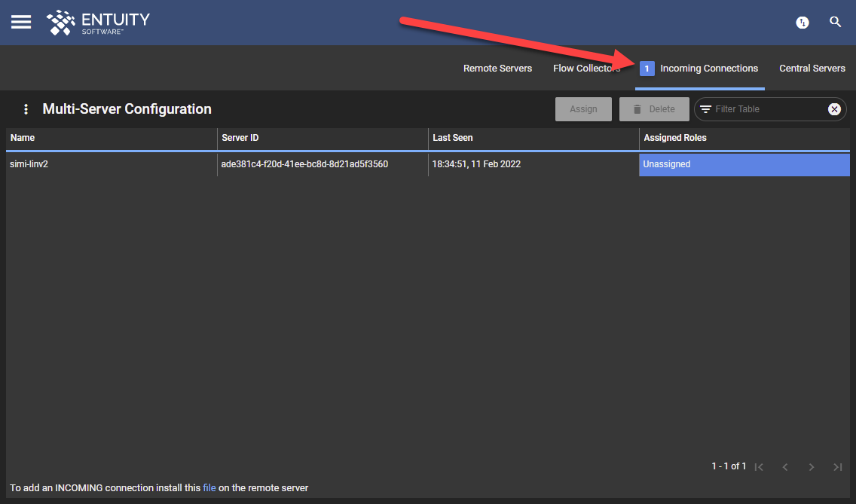
Task: Click the 1 - 1 of 1 pagination text
Action: pyautogui.click(x=728, y=466)
